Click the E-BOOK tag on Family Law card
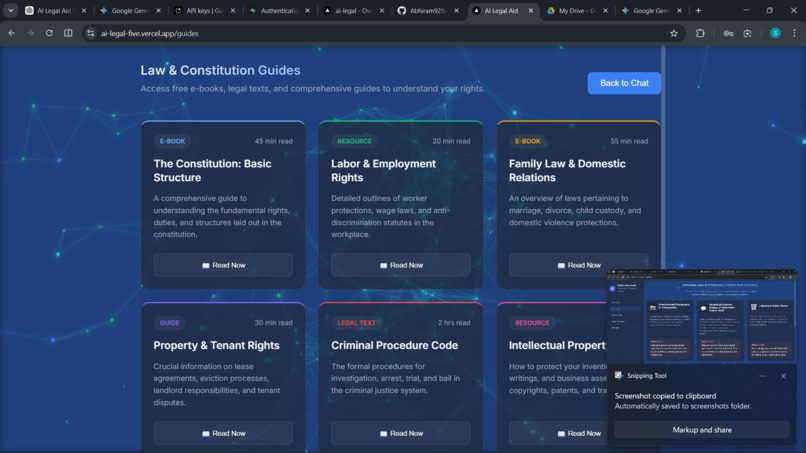The image size is (806, 453). [527, 141]
